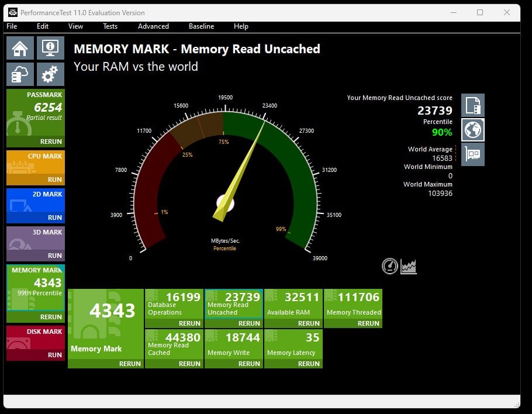532x414 pixels.
Task: Open the Edit menu
Action: pos(43,26)
